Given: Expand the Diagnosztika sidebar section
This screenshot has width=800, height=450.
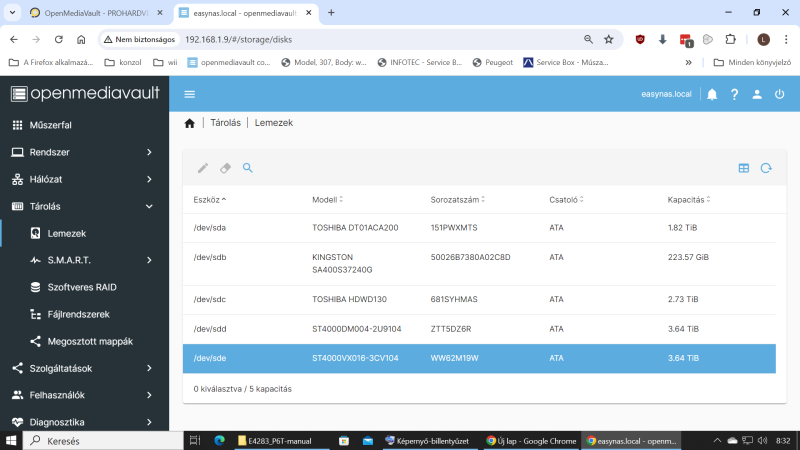Looking at the screenshot, I should coord(84,422).
